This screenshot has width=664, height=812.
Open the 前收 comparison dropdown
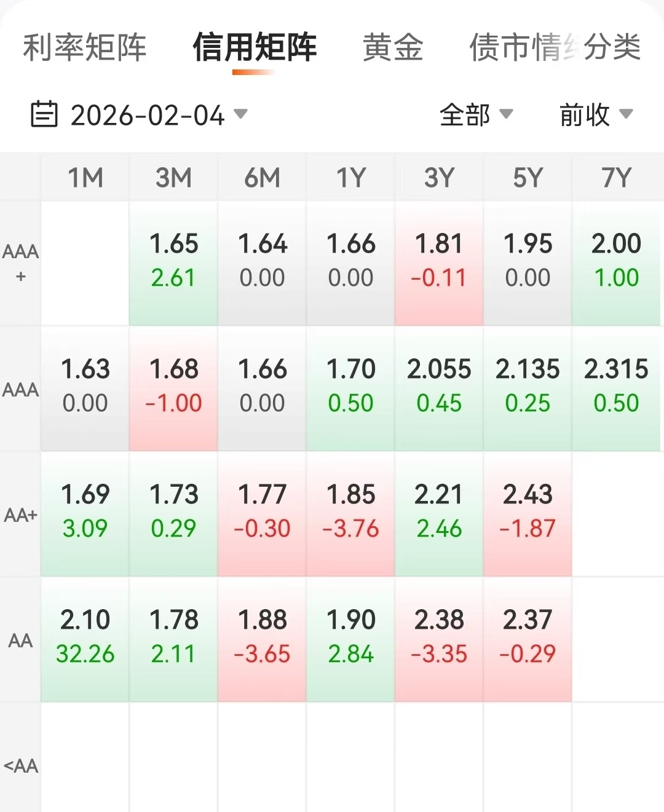(x=595, y=115)
